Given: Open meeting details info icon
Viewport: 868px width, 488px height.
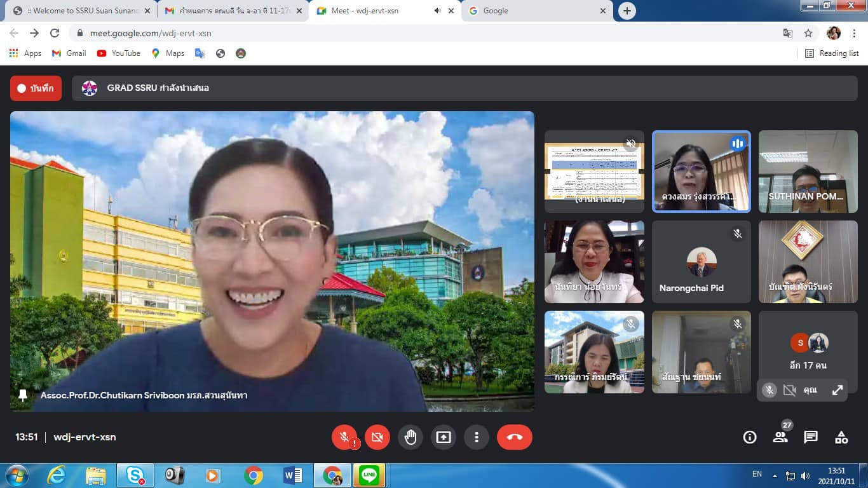Looking at the screenshot, I should [x=750, y=437].
